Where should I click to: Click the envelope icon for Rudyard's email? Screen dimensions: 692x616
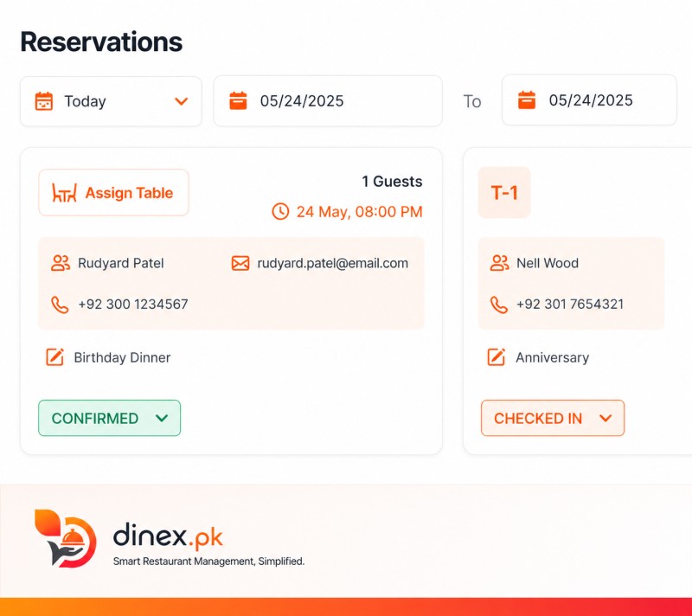pyautogui.click(x=240, y=263)
